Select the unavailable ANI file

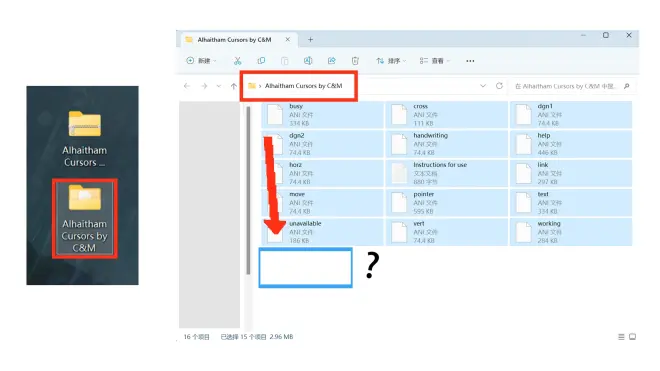322,232
